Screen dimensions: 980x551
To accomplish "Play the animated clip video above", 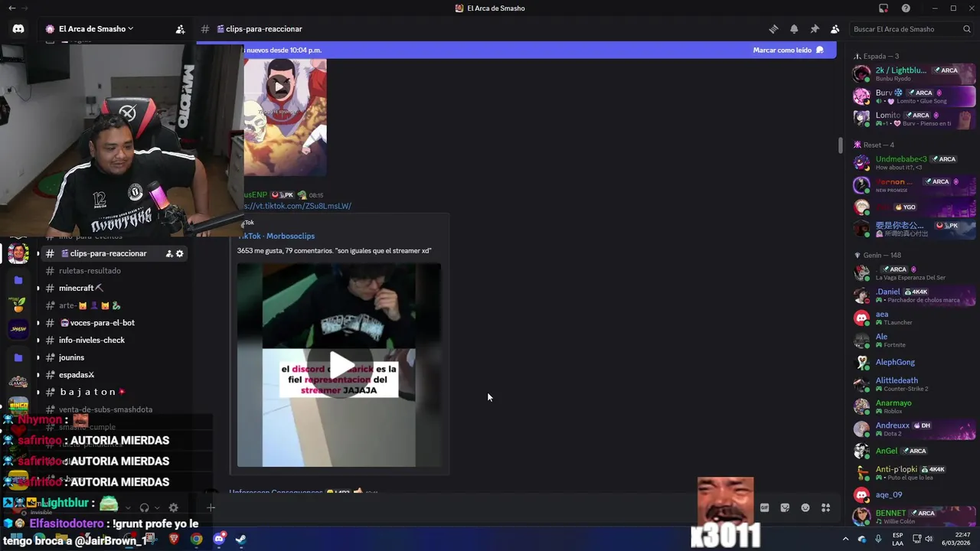I will [280, 86].
